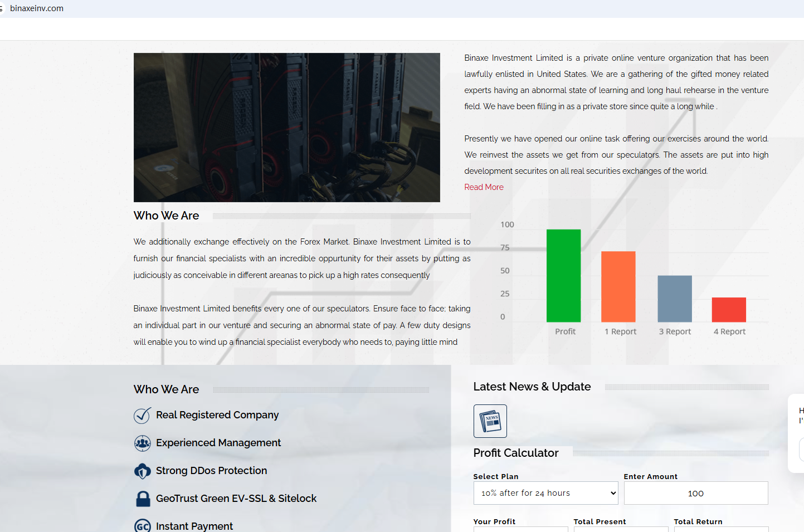The width and height of the screenshot is (804, 532).
Task: Click the 'Real Registered Company' text
Action: pos(217,415)
